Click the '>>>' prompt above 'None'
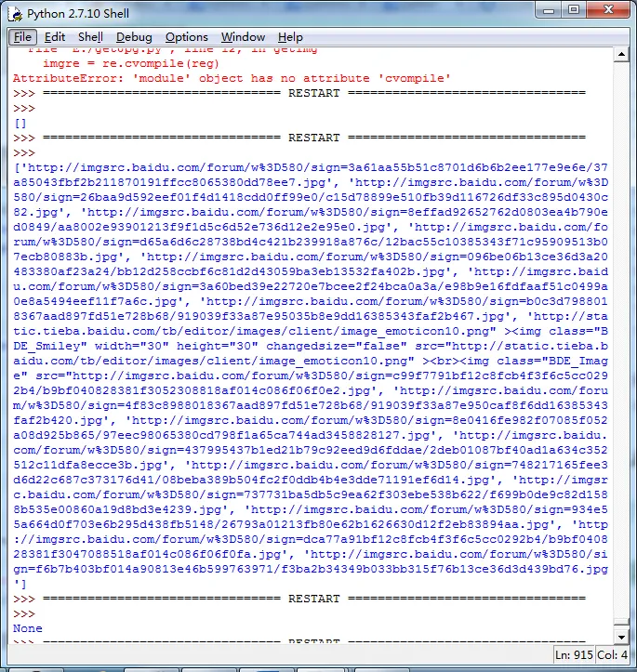Screen dimensions: 637x672 tap(24, 613)
